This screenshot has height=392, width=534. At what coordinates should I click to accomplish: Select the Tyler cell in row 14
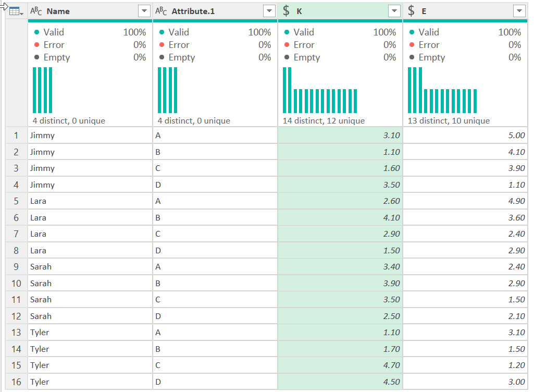[x=90, y=349]
